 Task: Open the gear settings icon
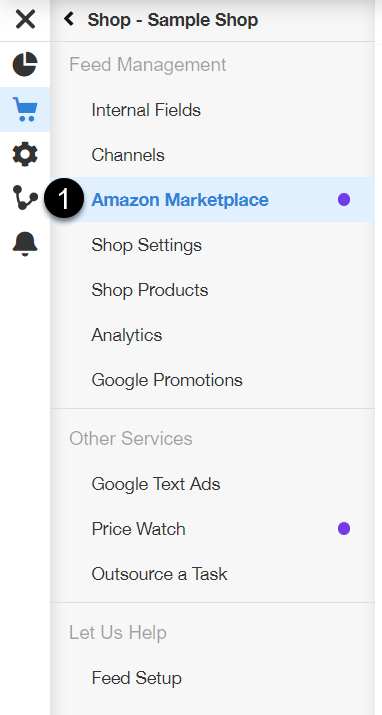(25, 154)
